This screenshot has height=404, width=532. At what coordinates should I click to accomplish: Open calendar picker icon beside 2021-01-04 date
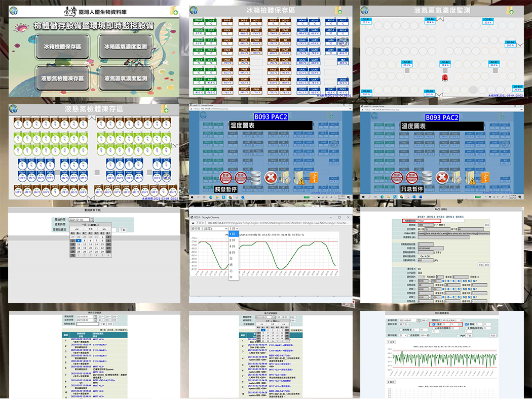[x=92, y=220]
